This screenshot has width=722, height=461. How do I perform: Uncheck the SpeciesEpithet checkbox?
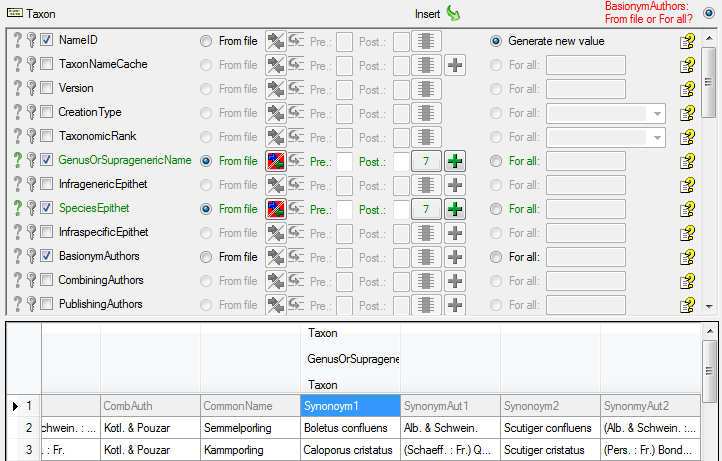pos(47,209)
